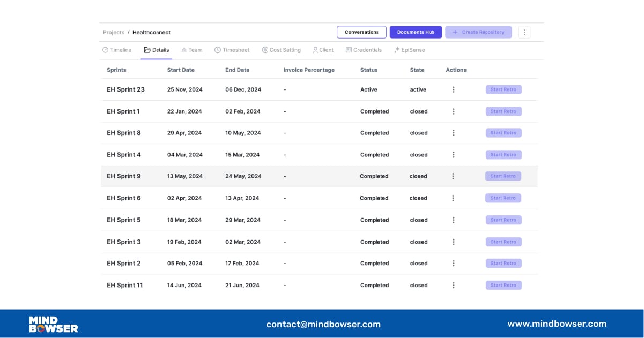Image resolution: width=644 pixels, height=338 pixels.
Task: Open actions menu for EH Sprint 23
Action: (x=454, y=89)
